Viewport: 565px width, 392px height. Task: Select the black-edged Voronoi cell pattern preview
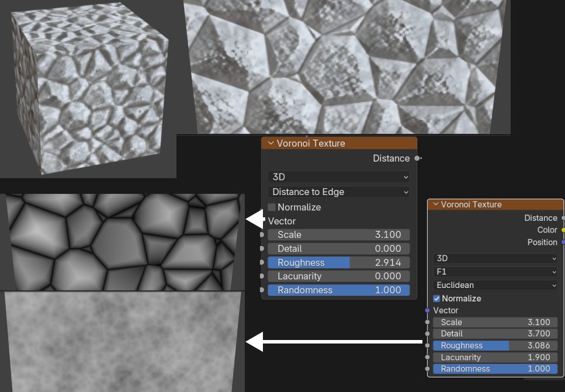123,242
